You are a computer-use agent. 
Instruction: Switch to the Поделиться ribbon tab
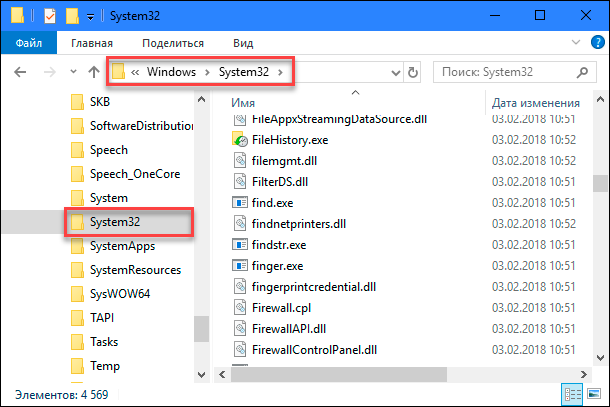[x=173, y=43]
